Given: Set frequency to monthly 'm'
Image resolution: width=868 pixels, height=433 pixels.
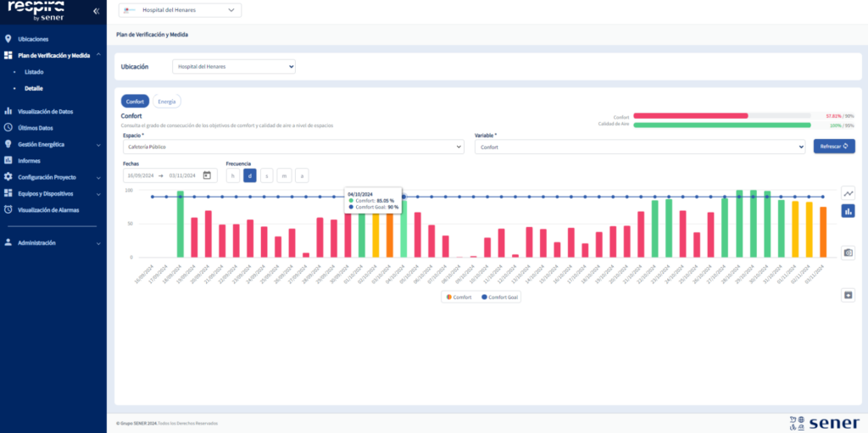Looking at the screenshot, I should point(284,175).
